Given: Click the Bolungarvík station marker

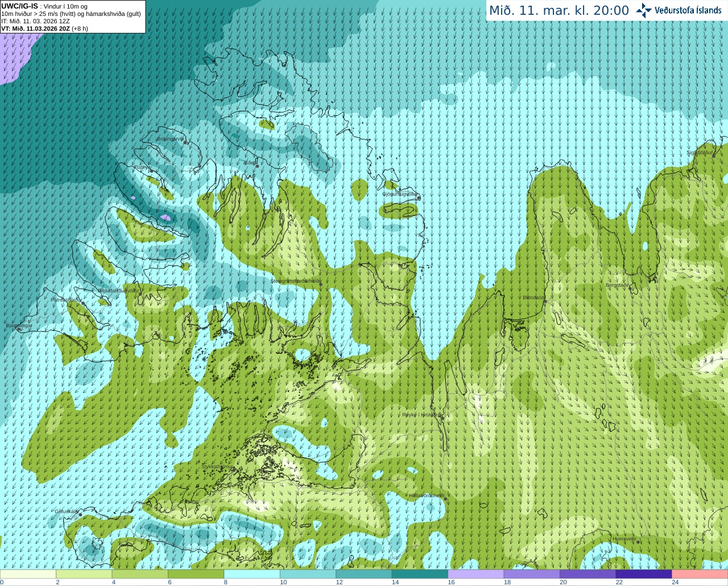Looking at the screenshot, I should [185, 142].
